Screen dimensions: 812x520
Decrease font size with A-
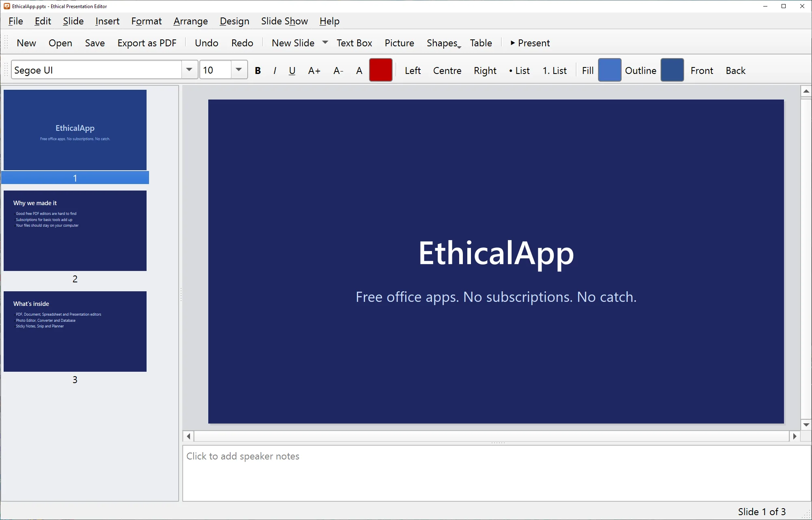[338, 70]
